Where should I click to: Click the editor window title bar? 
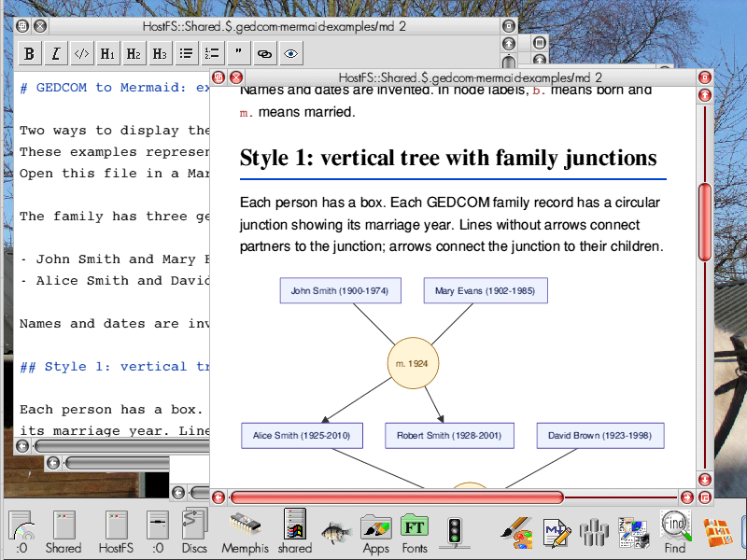click(x=274, y=26)
